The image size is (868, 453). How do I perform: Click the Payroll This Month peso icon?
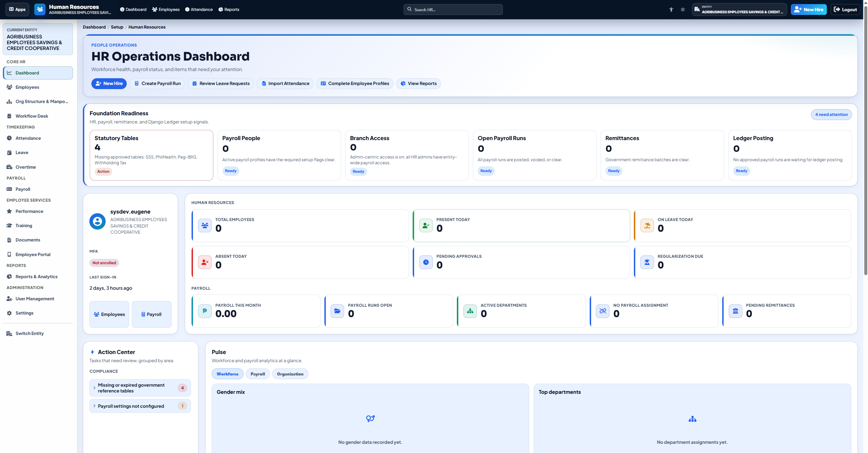point(205,311)
